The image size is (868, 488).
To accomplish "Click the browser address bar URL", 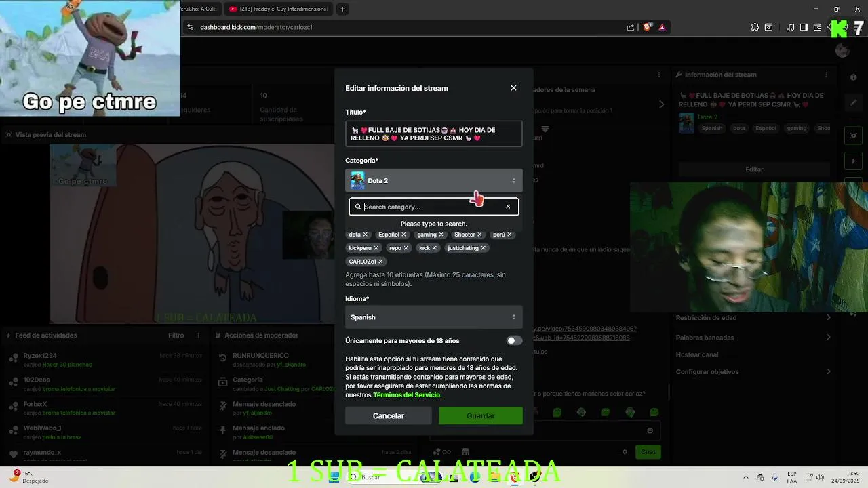I will pyautogui.click(x=256, y=27).
